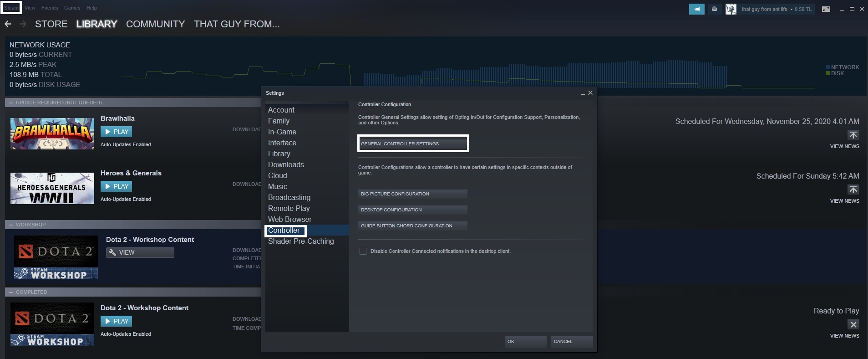Collapse the Workshop section
This screenshot has height=359, width=868.
(x=11, y=225)
